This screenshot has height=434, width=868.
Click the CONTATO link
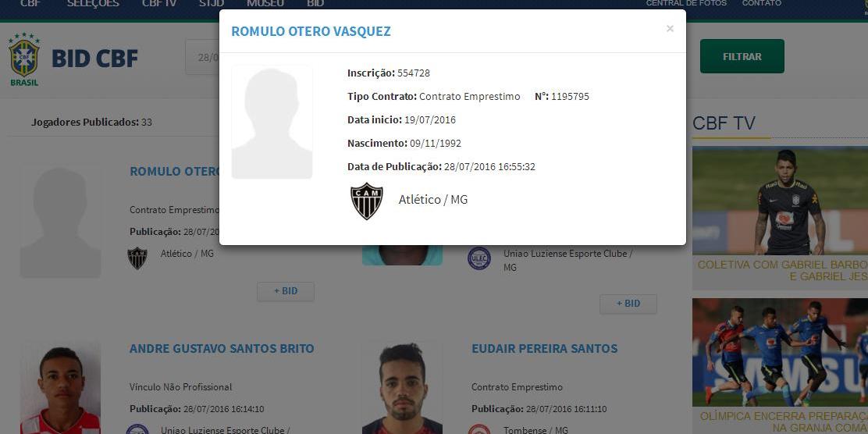point(762,3)
